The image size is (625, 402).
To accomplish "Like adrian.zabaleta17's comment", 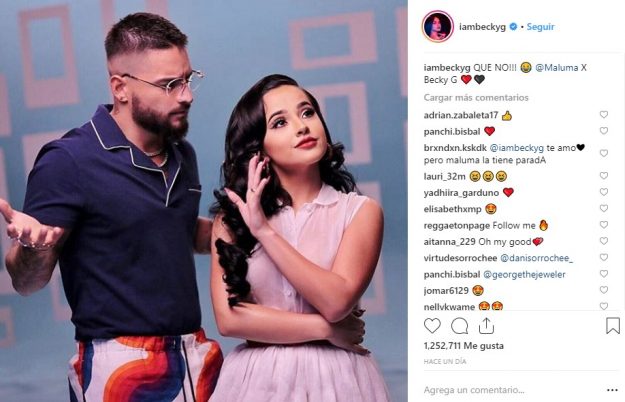I will [x=604, y=115].
